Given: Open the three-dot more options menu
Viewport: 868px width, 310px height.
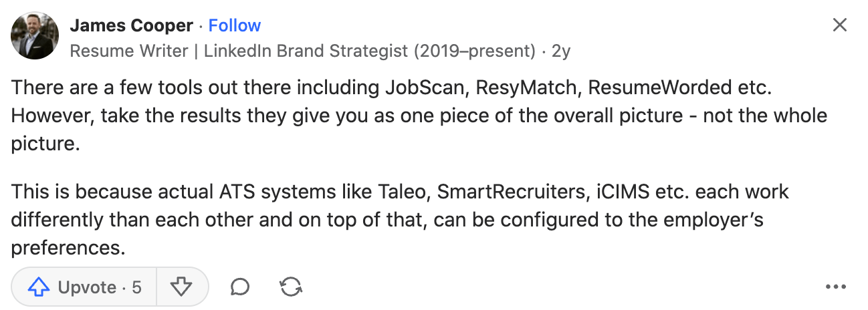Looking at the screenshot, I should (836, 288).
